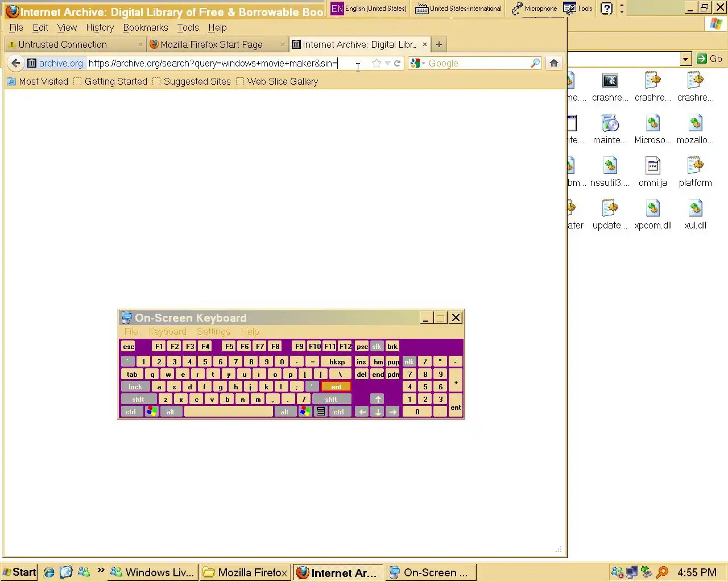Click in the URL address field

click(227, 63)
